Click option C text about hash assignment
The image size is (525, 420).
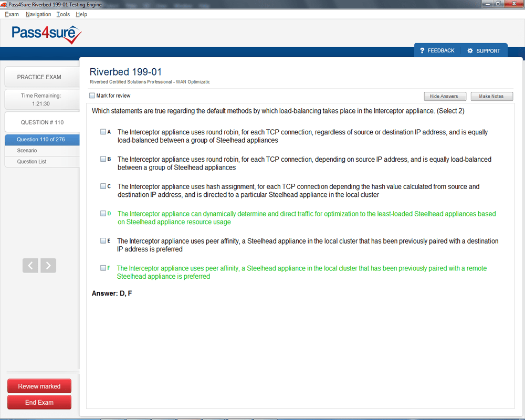[x=298, y=191]
